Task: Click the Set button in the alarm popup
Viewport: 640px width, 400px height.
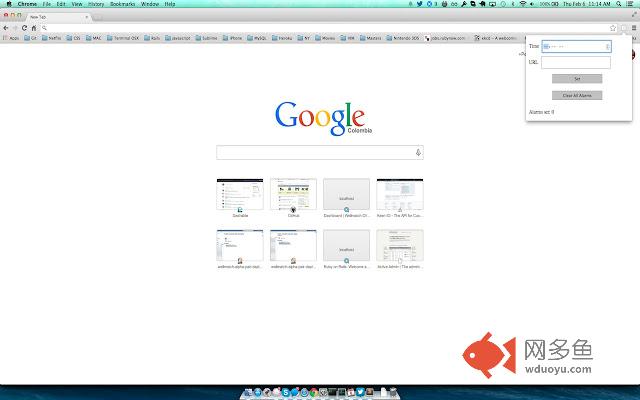Action: (x=577, y=79)
